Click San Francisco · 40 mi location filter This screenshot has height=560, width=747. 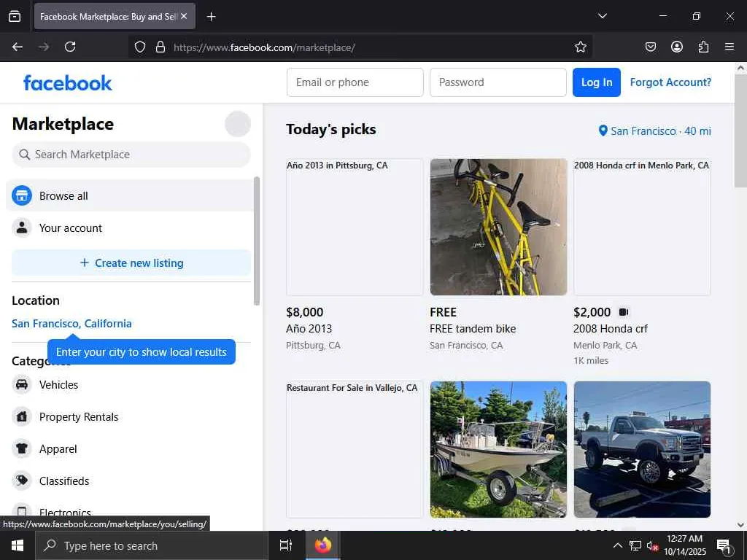[x=654, y=131]
